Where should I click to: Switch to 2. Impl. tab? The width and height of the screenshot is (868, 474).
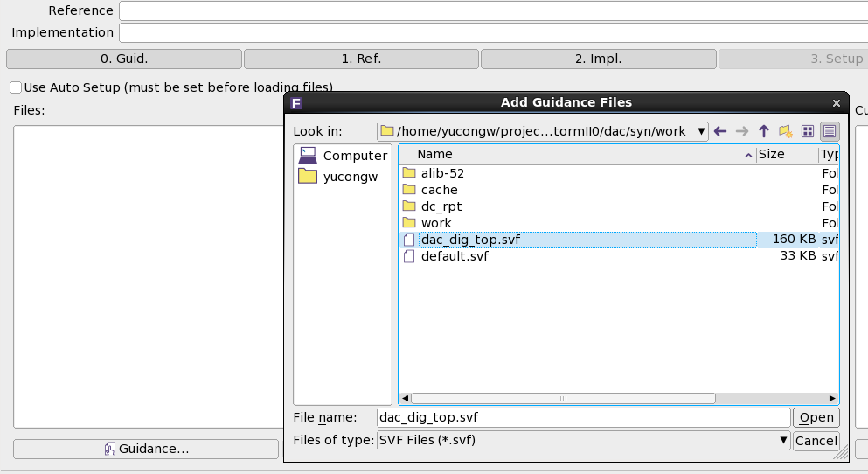pos(599,59)
